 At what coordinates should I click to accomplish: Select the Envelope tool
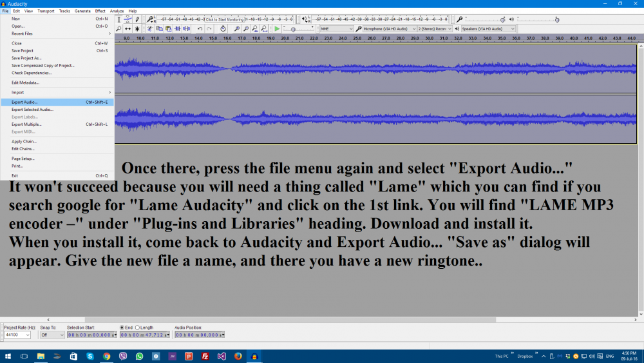[x=128, y=19]
